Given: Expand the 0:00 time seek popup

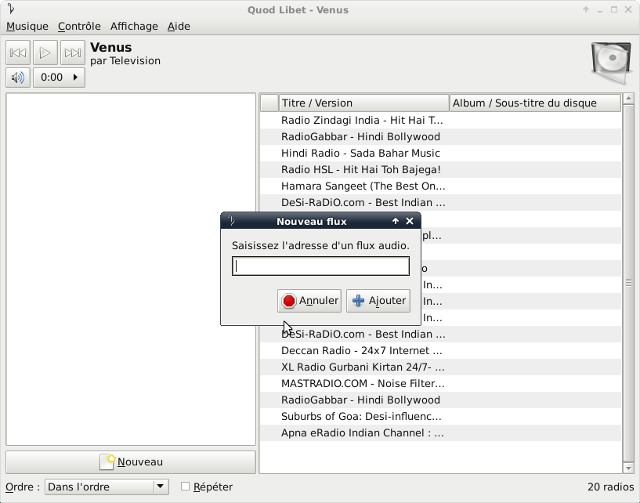Looking at the screenshot, I should pyautogui.click(x=59, y=77).
